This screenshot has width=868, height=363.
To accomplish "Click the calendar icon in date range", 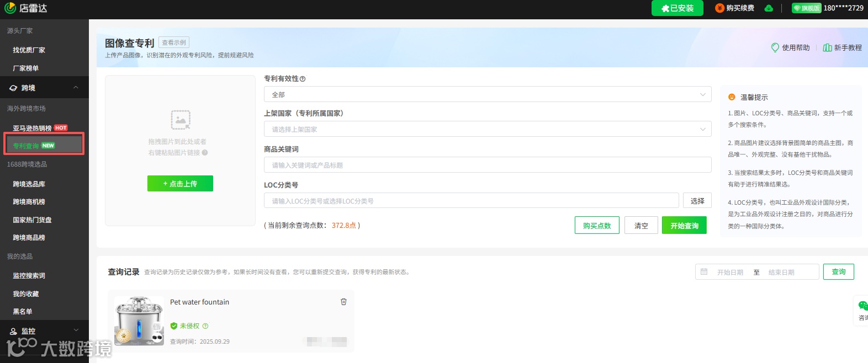I will tap(704, 272).
